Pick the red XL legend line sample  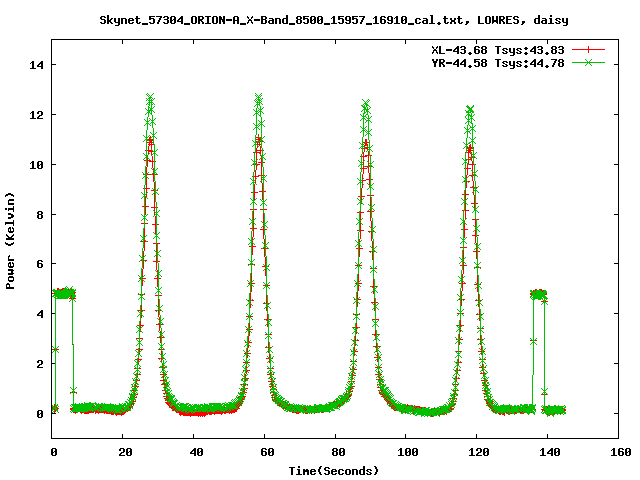tap(588, 50)
